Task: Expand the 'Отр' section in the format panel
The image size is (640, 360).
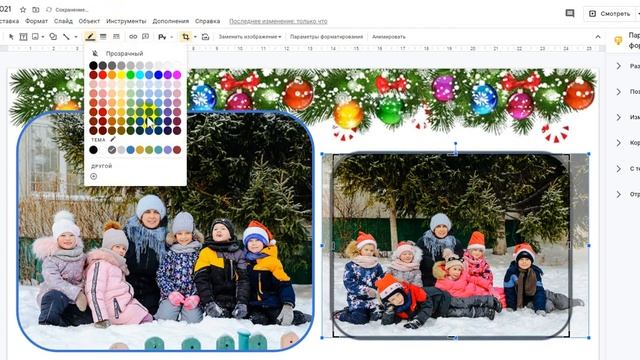Action: 619,194
